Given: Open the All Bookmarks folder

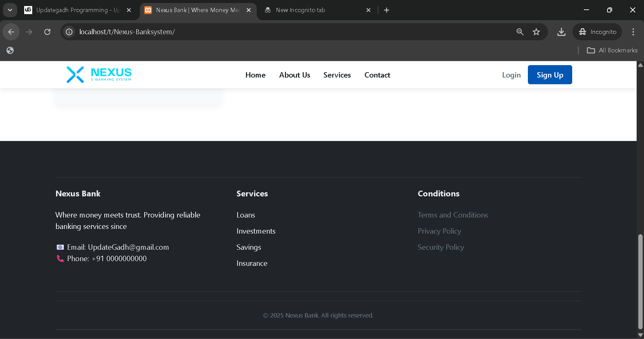Looking at the screenshot, I should click(x=612, y=50).
